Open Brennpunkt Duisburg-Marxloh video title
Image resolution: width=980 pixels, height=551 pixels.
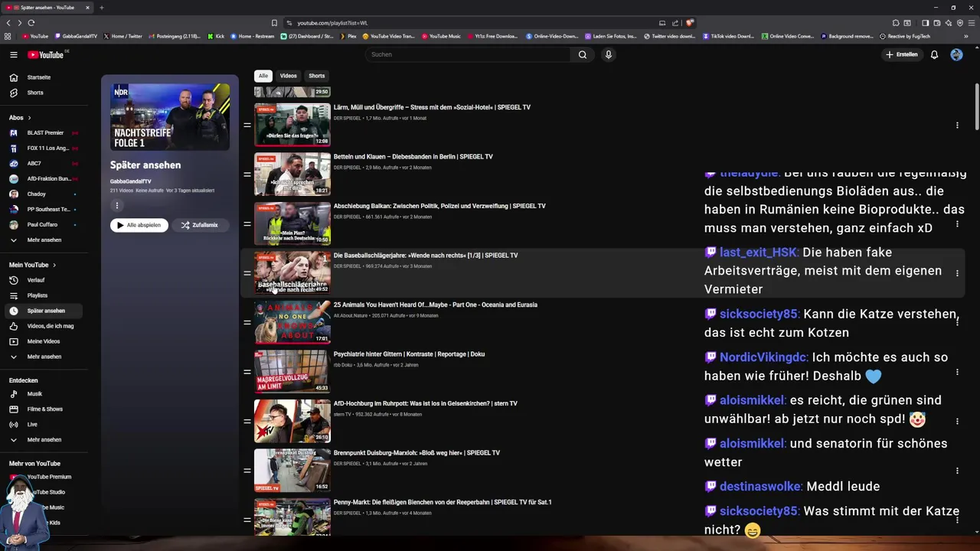[416, 453]
